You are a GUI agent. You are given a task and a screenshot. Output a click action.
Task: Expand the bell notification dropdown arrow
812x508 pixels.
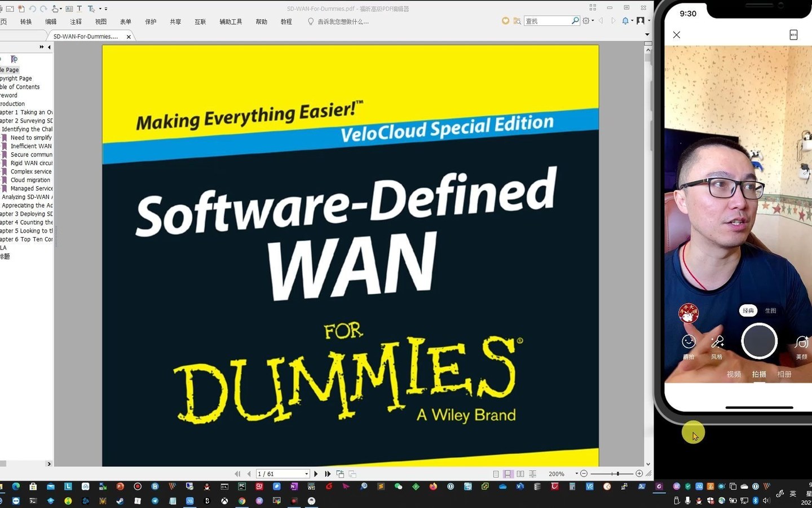(x=632, y=21)
